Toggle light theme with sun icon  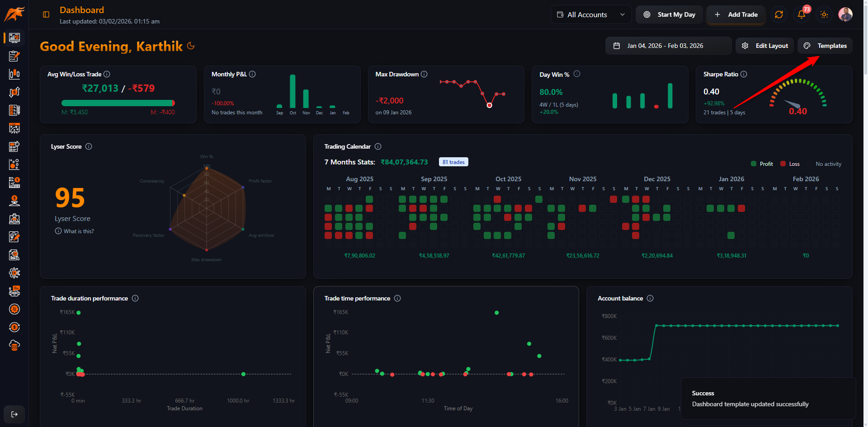point(824,14)
